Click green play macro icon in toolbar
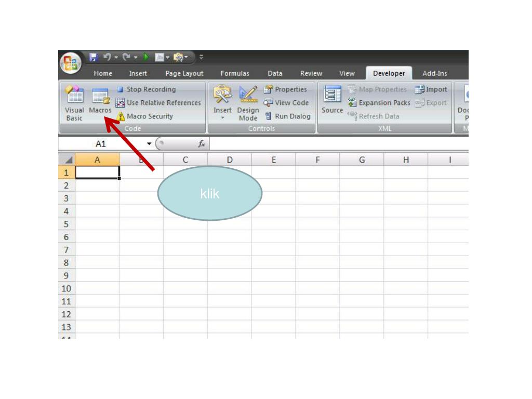532x399 pixels. 146,57
